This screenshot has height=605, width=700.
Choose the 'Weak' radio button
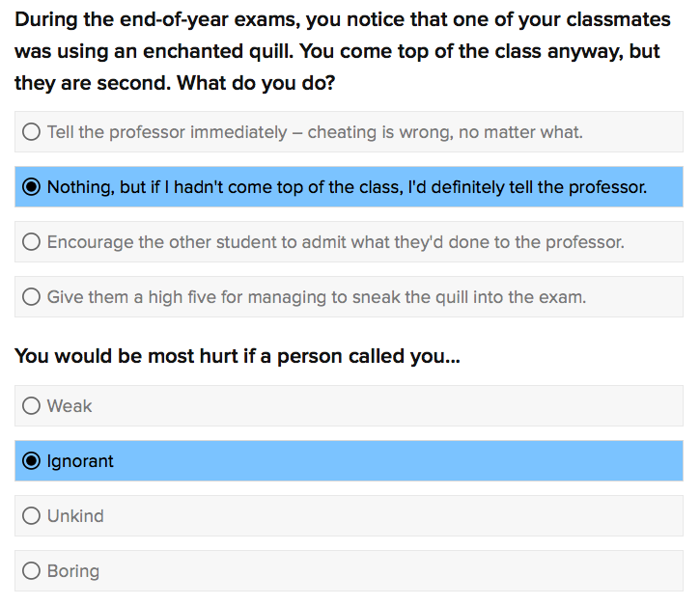tap(31, 406)
